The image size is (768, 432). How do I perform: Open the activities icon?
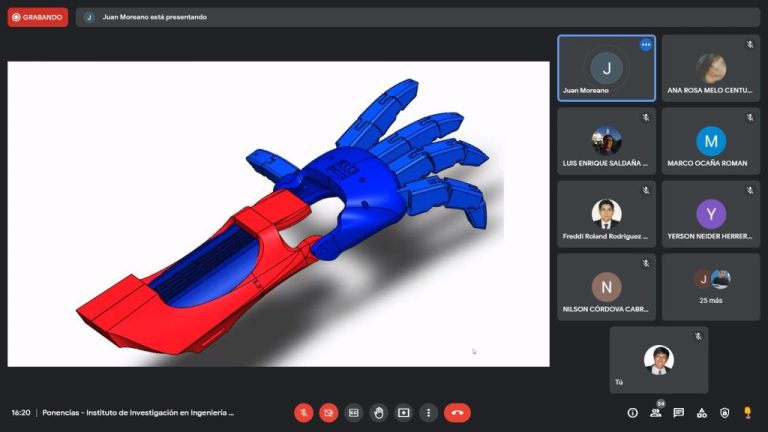pos(702,412)
